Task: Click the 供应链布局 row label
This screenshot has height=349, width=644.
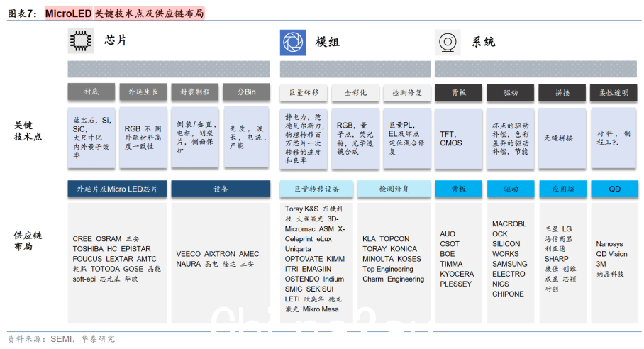Action: (28, 241)
